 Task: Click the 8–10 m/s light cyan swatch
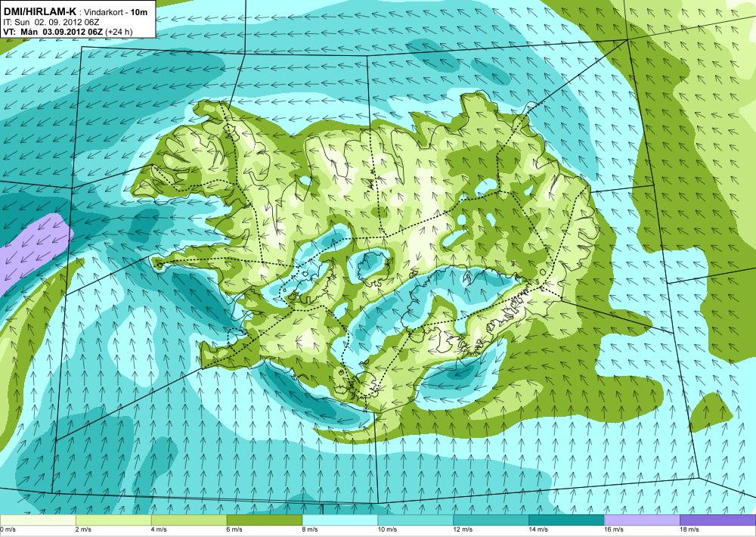click(x=340, y=520)
